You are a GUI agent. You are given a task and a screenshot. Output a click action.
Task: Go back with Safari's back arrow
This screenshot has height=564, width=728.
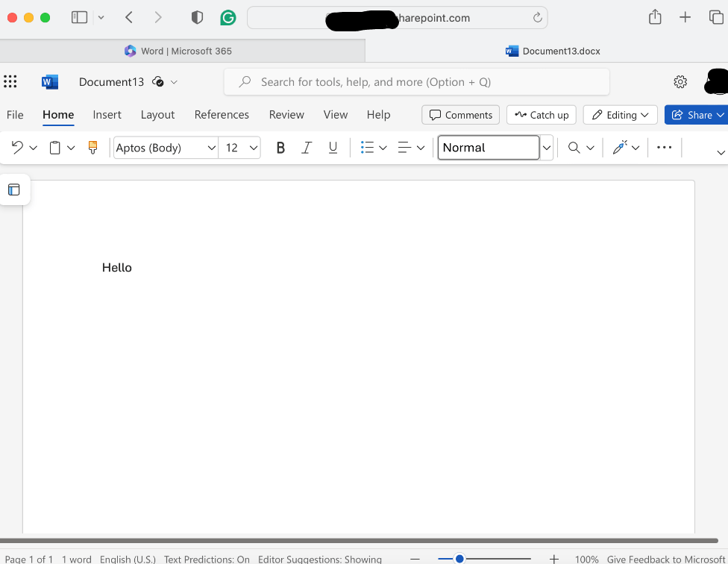129,18
